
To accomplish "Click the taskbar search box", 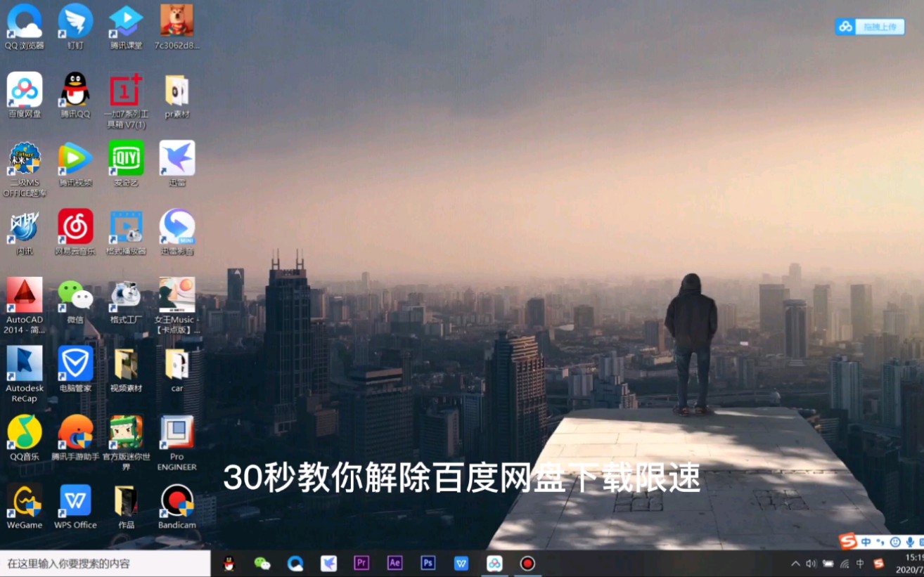I will click(105, 564).
